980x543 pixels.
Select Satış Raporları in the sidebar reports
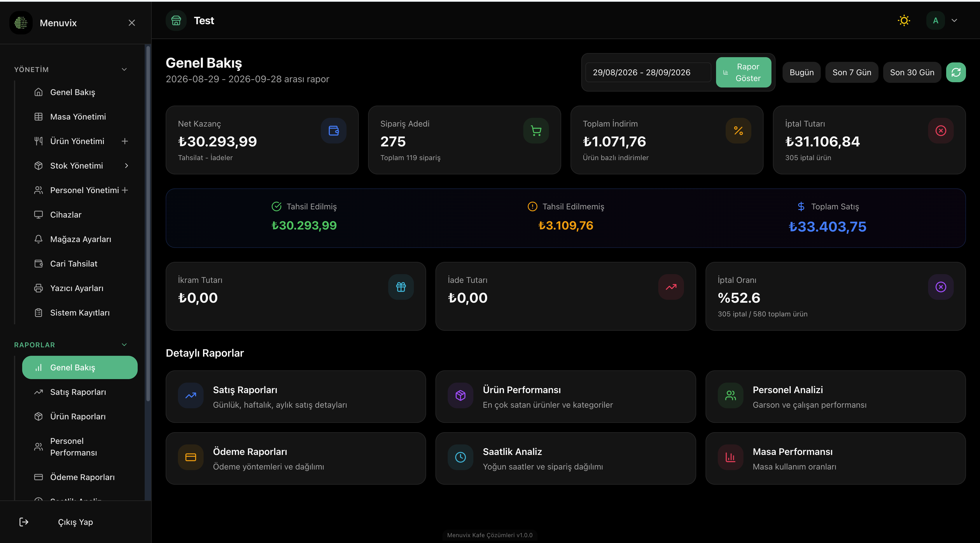coord(80,392)
